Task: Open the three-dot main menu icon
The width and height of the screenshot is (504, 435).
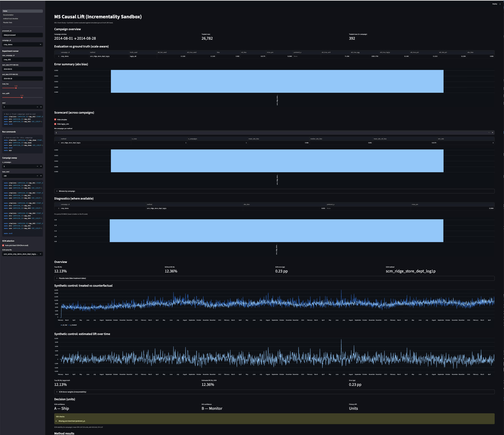Action: coord(500,4)
